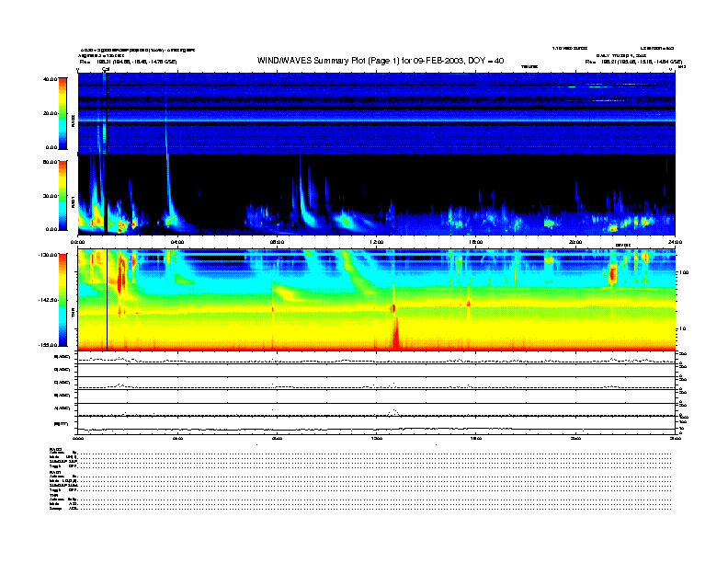Viewport: 728px width, 563px height.
Task: Click the red hotspot near 21:30 in TNR panel
Action: [x=612, y=272]
